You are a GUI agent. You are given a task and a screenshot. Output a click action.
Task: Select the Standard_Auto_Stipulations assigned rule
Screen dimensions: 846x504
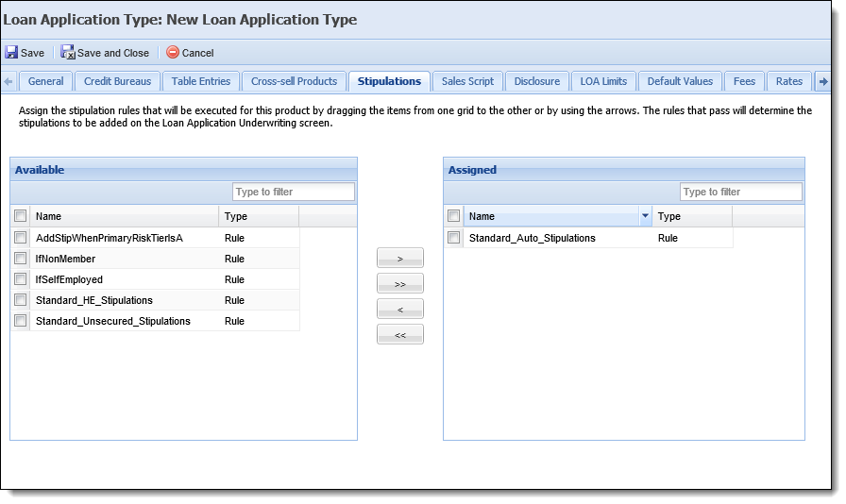pos(532,238)
